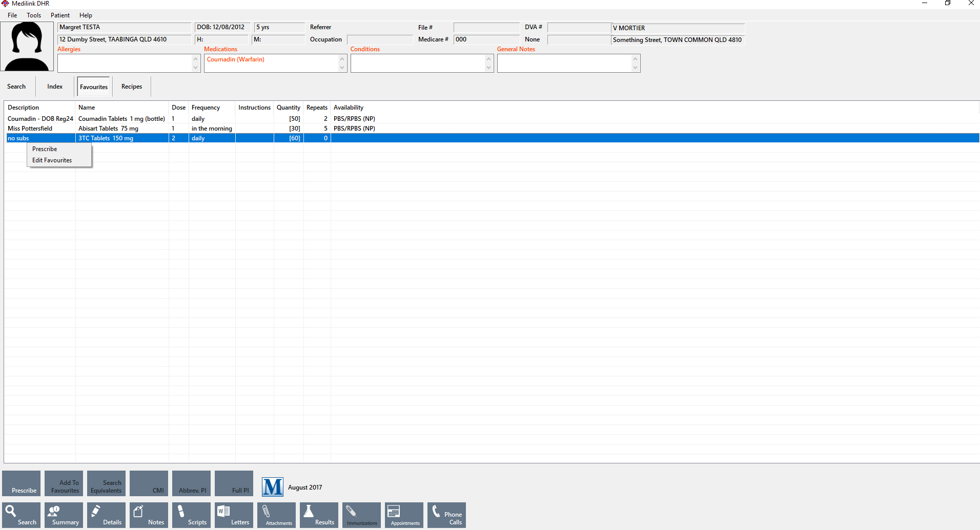Open the Results module

pos(319,515)
